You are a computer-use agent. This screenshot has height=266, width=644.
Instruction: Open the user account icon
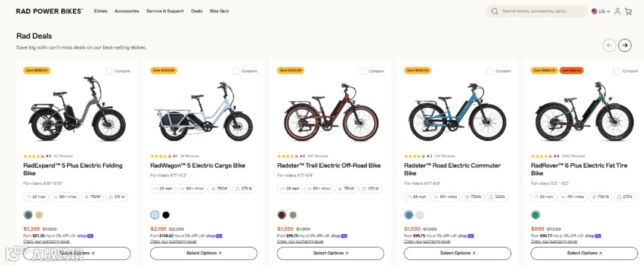pos(617,11)
